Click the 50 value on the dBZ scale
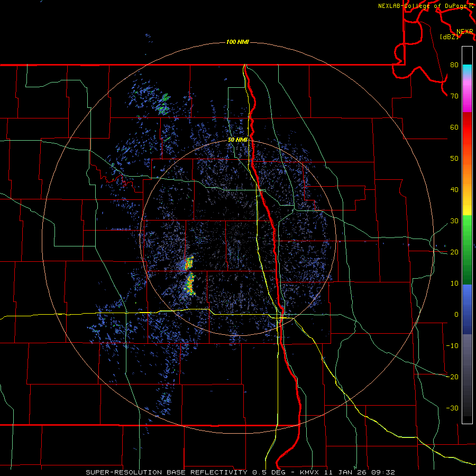This screenshot has height=476, width=476. click(x=454, y=159)
